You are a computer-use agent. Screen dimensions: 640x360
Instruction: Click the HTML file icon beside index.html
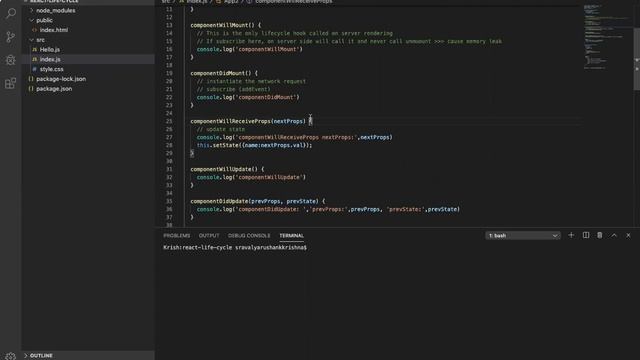click(34, 30)
